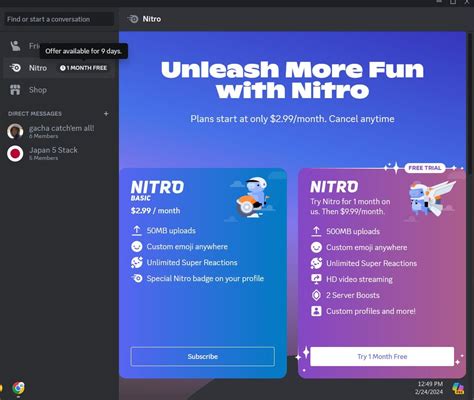
Task: Open Japan 5 Stack group chat
Action: pyautogui.click(x=59, y=153)
